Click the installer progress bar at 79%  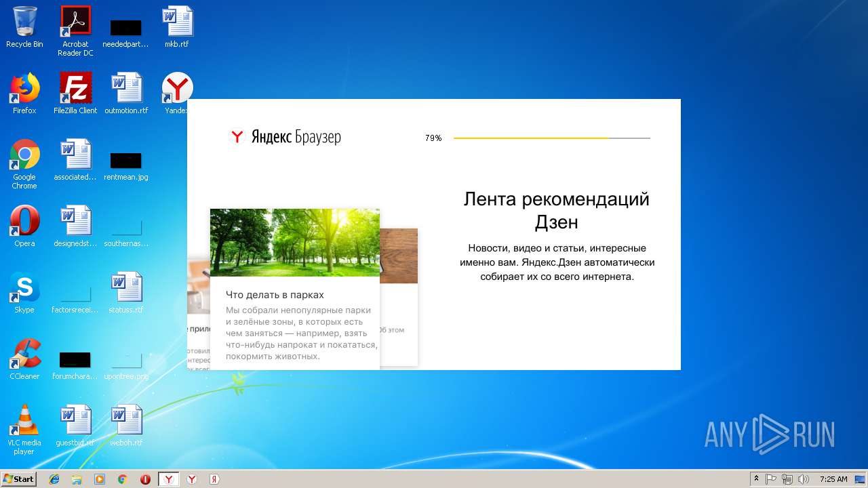pyautogui.click(x=551, y=138)
